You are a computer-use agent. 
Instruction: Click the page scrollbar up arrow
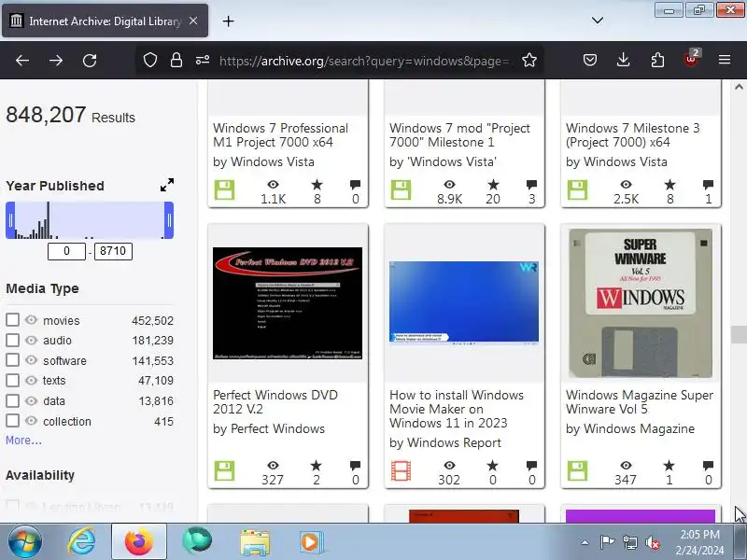point(739,87)
